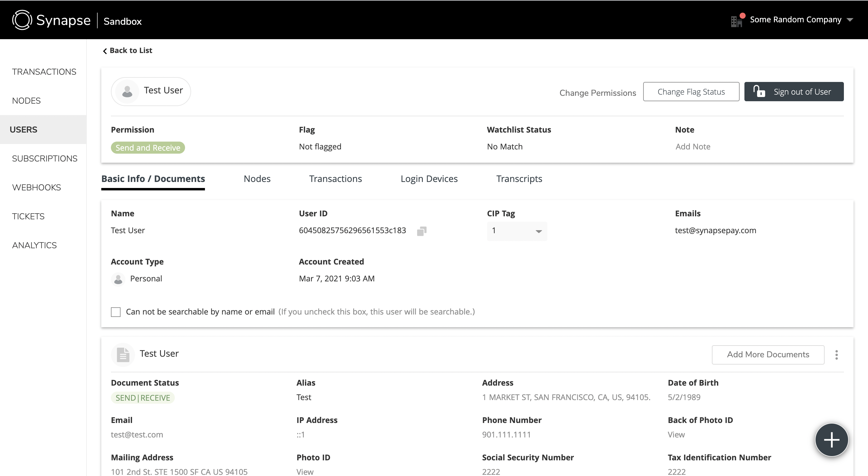Open Analytics in the sidebar
The width and height of the screenshot is (868, 476).
point(34,246)
